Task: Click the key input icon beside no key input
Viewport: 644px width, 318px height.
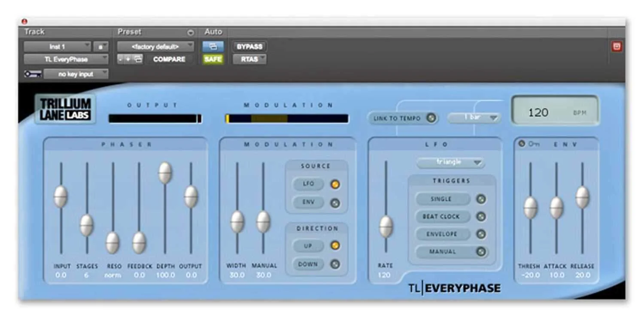Action: click(32, 74)
